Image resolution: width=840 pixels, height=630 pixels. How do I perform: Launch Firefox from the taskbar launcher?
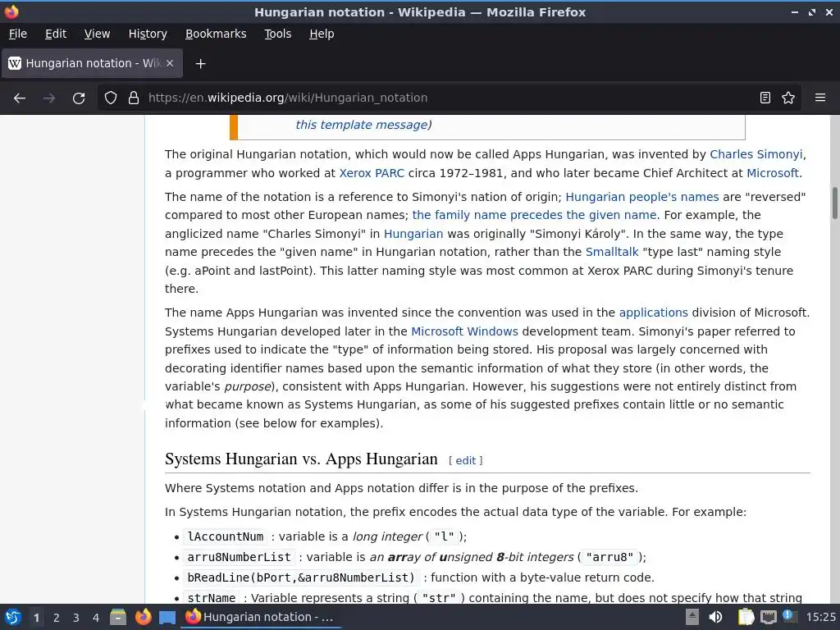(143, 617)
